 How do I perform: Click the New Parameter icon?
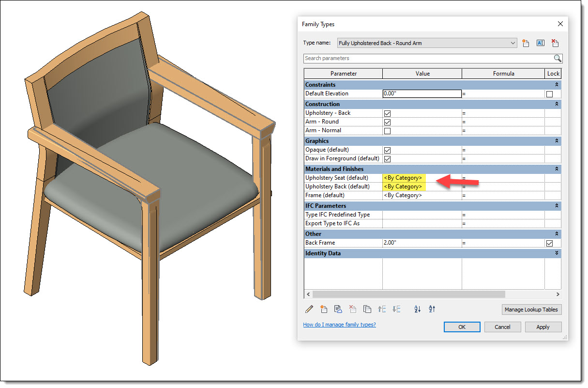tap(324, 309)
